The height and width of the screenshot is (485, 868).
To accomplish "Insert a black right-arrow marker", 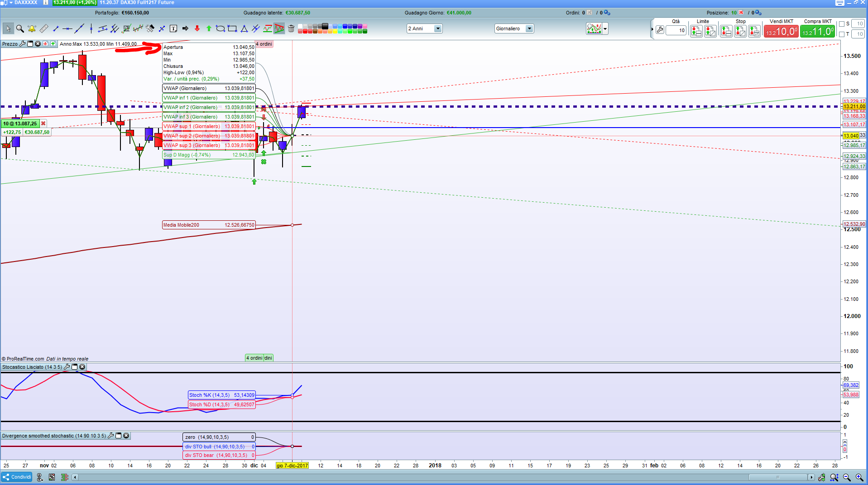I will pyautogui.click(x=185, y=29).
